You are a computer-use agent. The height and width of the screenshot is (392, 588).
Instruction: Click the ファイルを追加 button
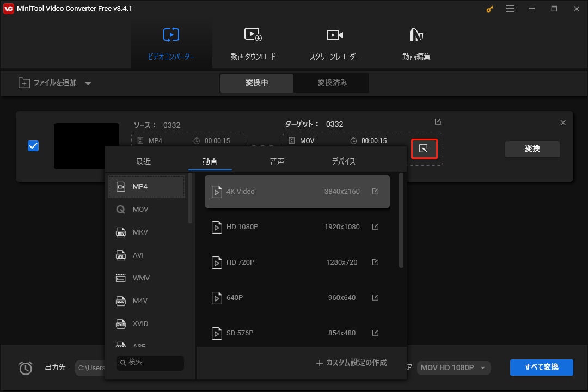pos(47,83)
